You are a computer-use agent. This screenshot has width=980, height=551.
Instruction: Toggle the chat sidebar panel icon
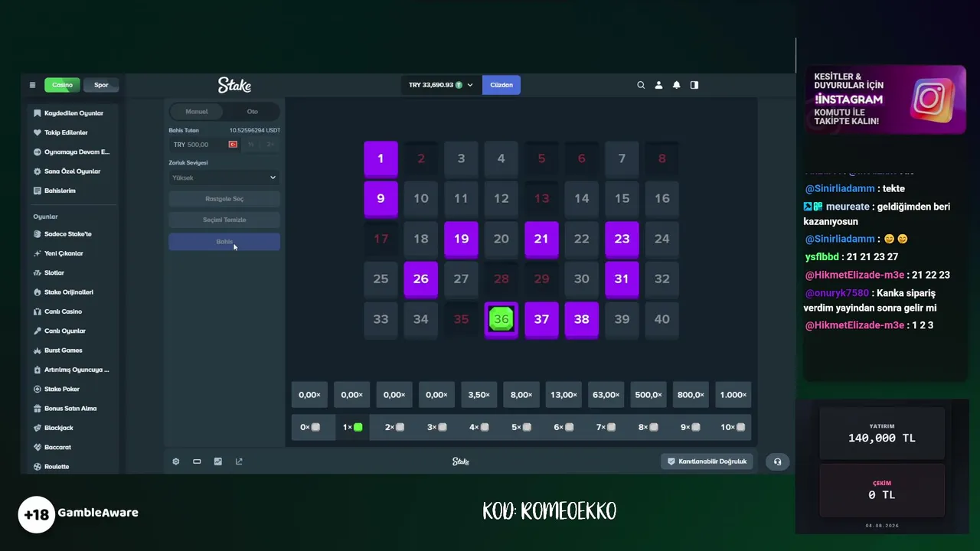pos(694,85)
